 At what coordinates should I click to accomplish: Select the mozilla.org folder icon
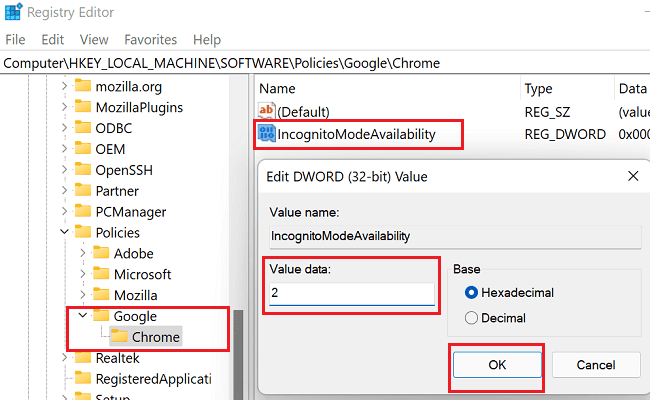[x=83, y=86]
